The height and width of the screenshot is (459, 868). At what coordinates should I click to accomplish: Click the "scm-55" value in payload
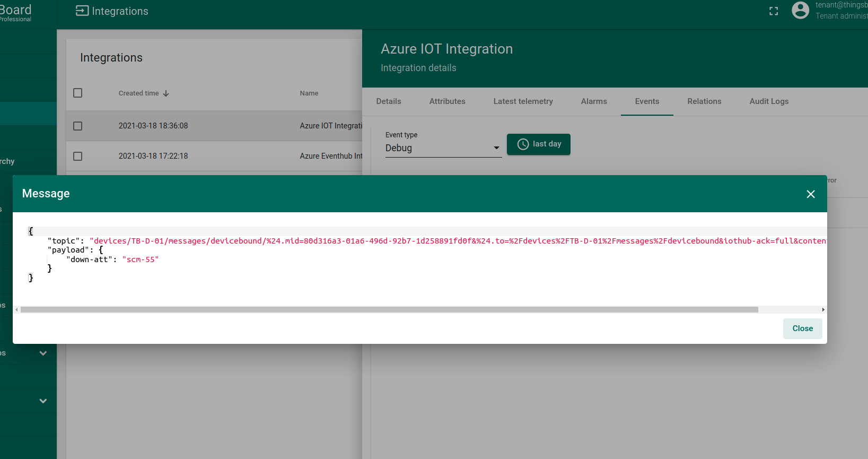point(141,259)
